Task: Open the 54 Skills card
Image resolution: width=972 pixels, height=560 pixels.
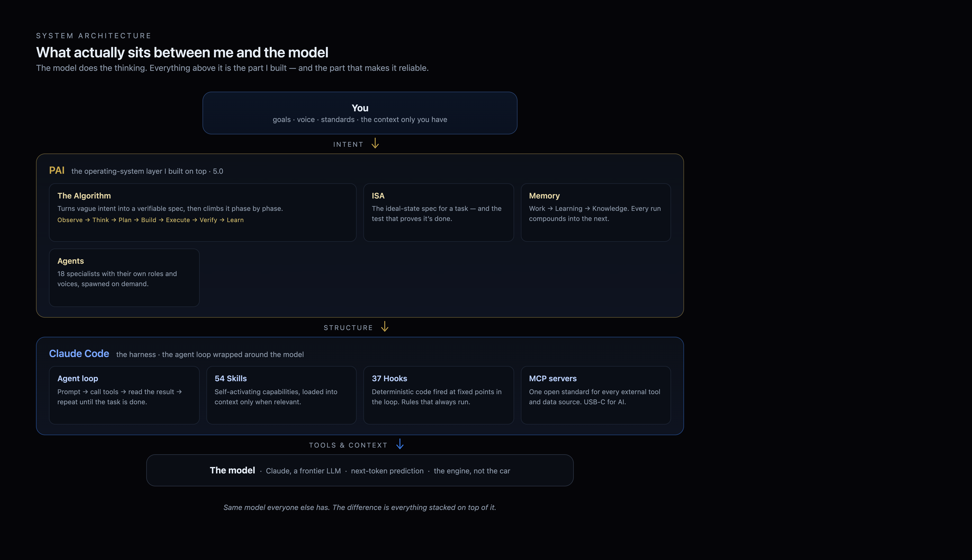Action: coord(281,395)
